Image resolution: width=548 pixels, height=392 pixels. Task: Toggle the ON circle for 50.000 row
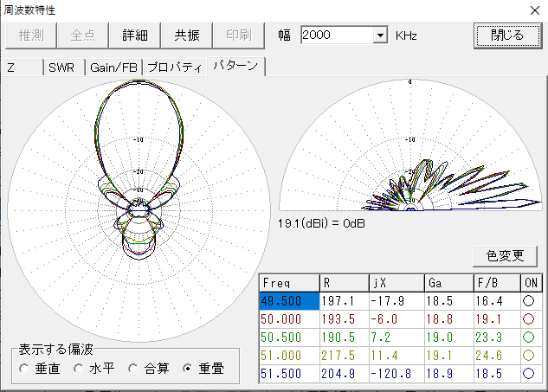tap(531, 318)
